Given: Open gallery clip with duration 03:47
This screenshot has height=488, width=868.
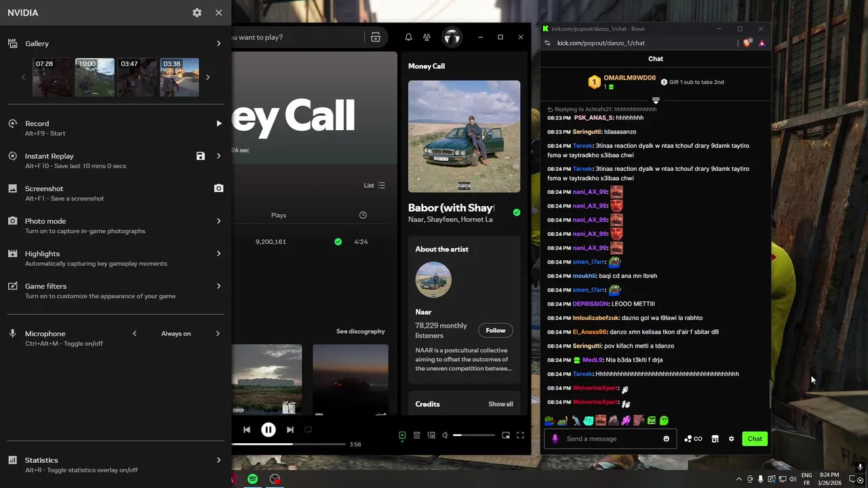Looking at the screenshot, I should coord(137,77).
